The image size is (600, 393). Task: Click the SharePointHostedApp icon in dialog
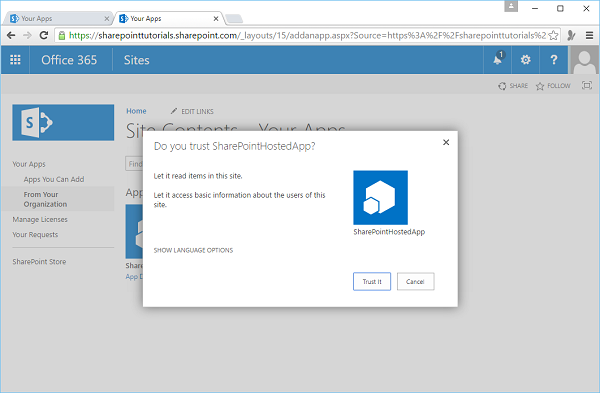[x=380, y=197]
